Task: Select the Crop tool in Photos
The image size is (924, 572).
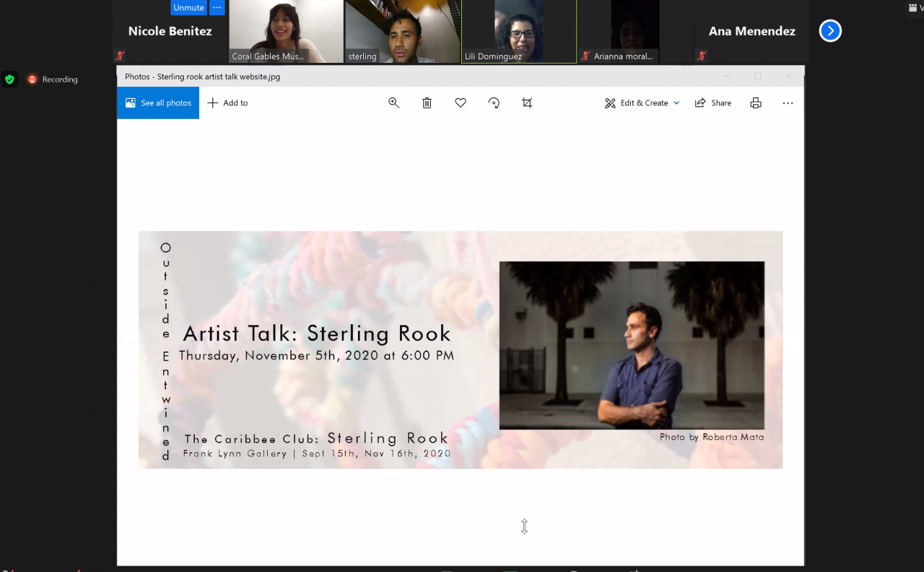Action: click(527, 103)
